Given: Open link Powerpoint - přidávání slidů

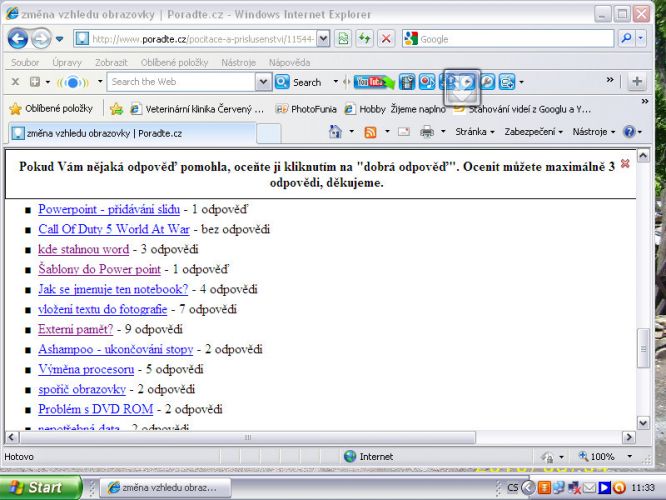Looking at the screenshot, I should 109,209.
